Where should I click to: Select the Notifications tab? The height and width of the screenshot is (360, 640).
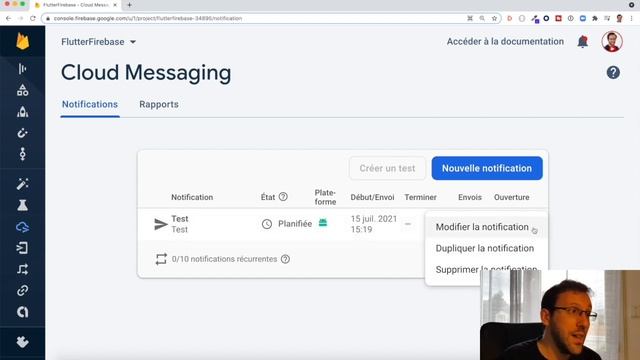[90, 104]
